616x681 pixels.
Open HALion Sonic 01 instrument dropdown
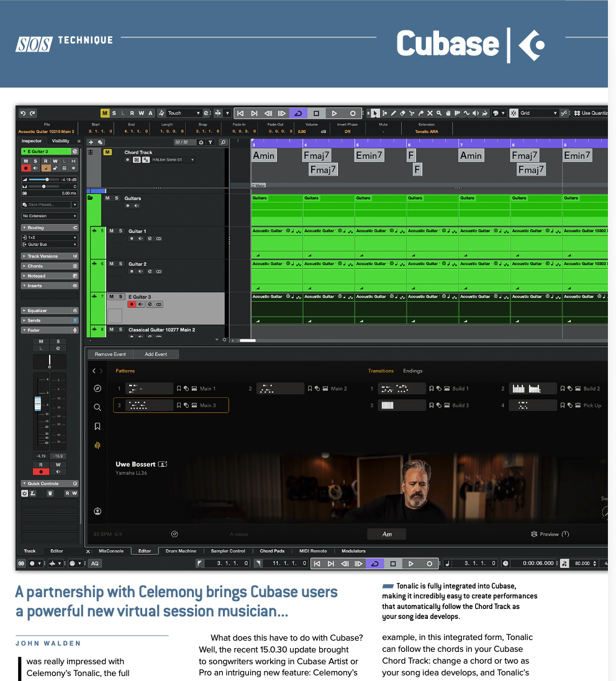[x=173, y=160]
